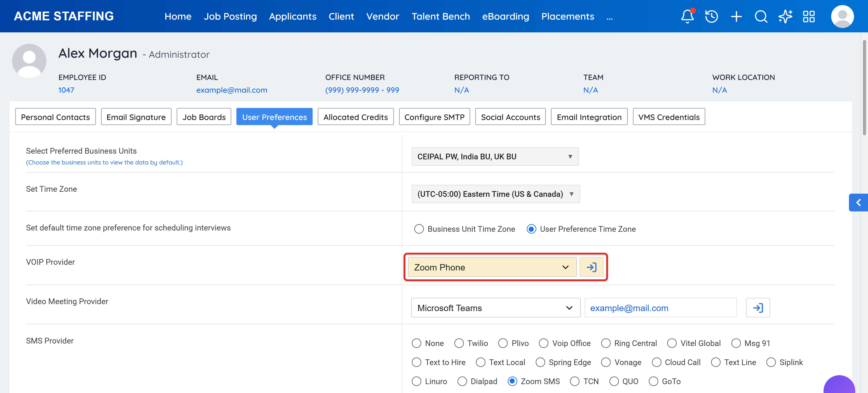Click the Video Meeting Provider sign-in icon
The width and height of the screenshot is (868, 393).
pyautogui.click(x=758, y=308)
